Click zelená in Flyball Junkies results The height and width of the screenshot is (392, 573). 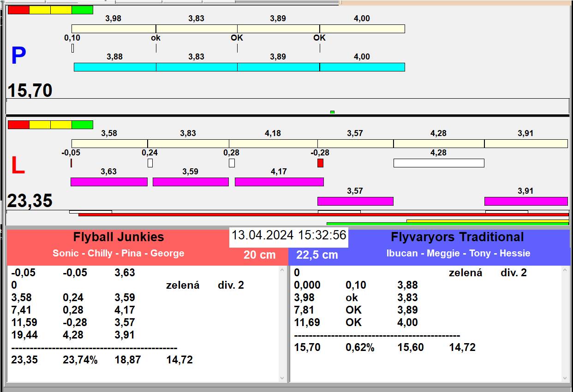(x=183, y=285)
